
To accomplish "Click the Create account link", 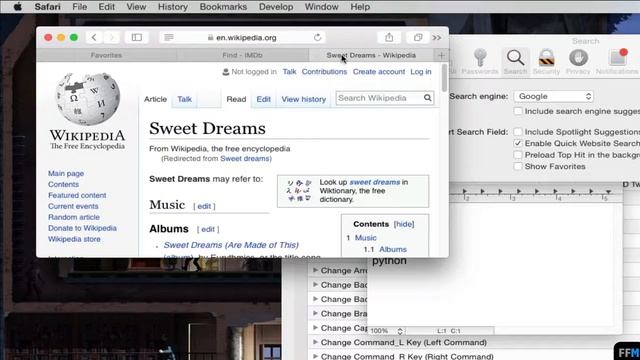I will (x=379, y=72).
